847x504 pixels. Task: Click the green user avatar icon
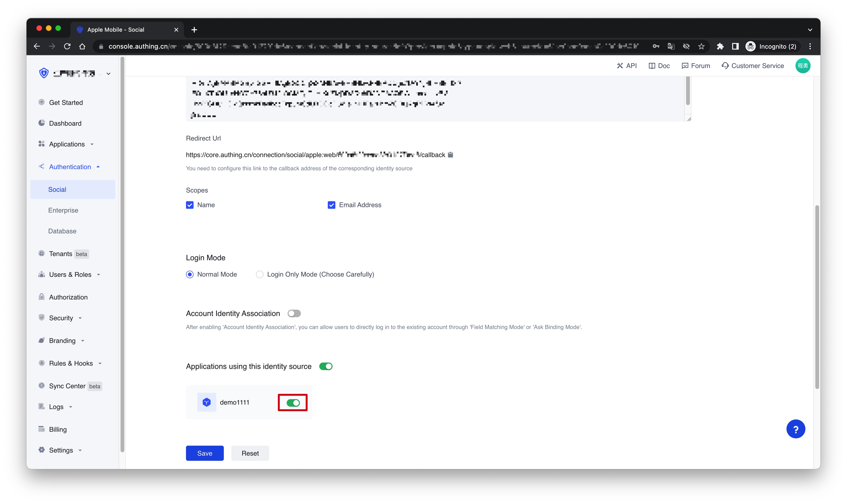pos(803,66)
